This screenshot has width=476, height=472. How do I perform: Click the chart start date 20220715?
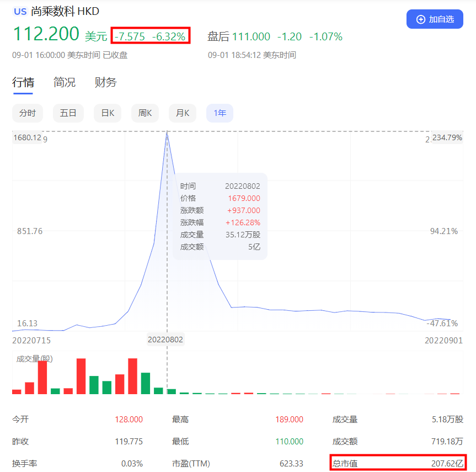point(31,341)
